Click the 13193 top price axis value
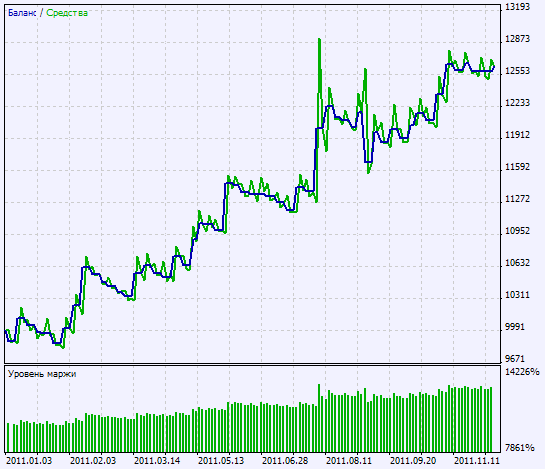 [517, 7]
